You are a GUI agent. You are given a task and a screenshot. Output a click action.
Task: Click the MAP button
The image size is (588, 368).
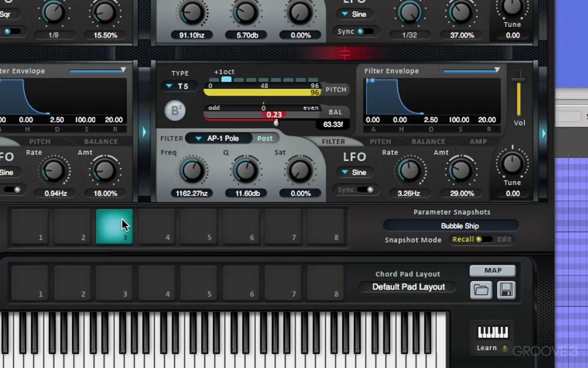[492, 270]
